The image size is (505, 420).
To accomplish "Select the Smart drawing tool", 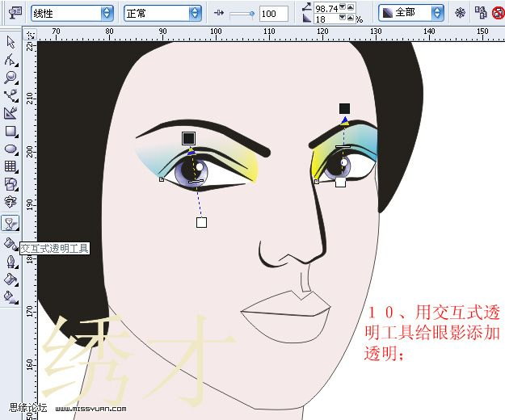I will (x=11, y=113).
